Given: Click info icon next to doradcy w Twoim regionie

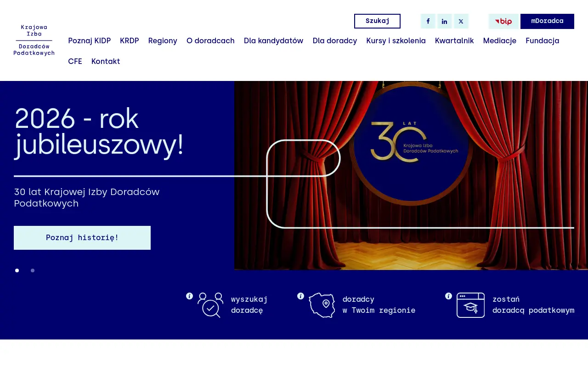Looking at the screenshot, I should click(x=300, y=296).
